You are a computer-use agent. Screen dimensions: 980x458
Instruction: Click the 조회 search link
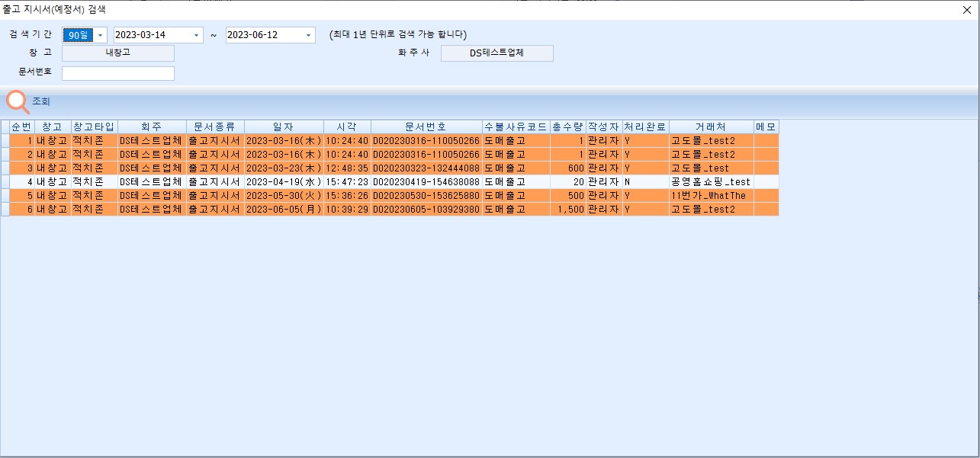[x=41, y=101]
